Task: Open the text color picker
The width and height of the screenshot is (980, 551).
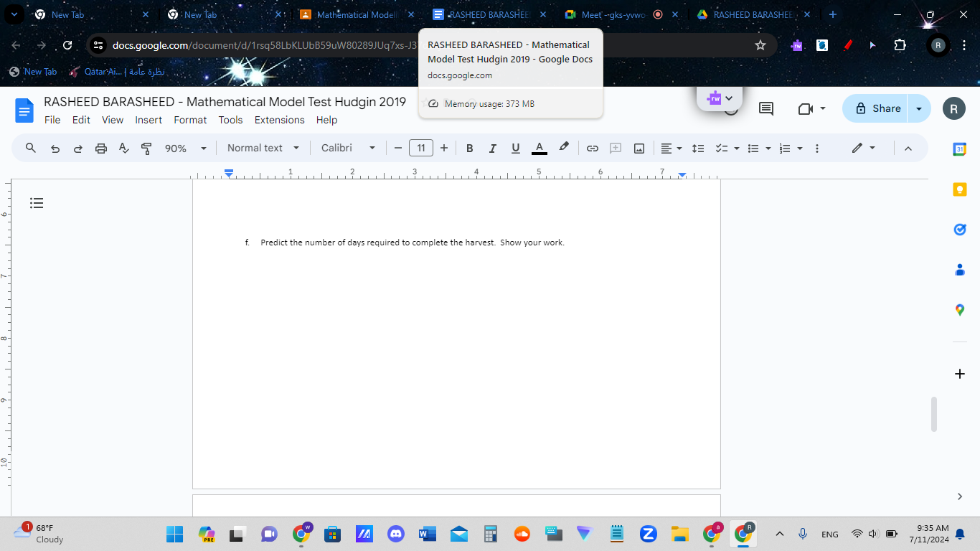Action: coord(540,149)
